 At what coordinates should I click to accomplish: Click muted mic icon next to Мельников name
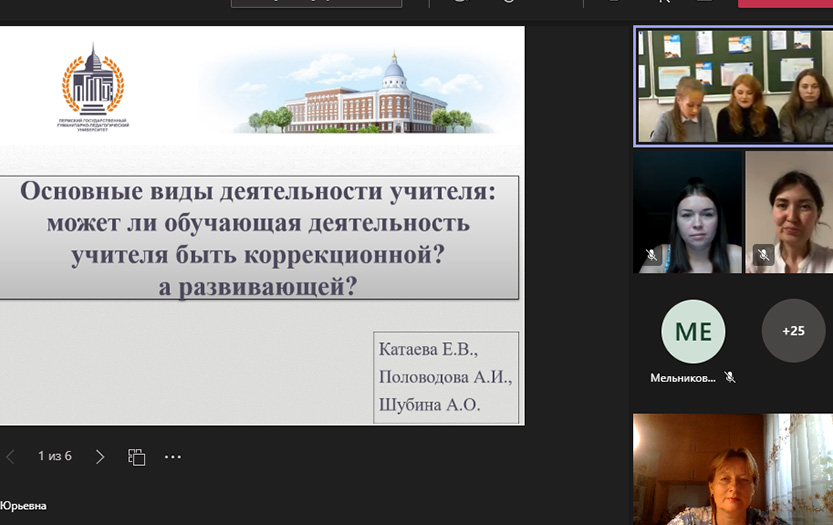tap(730, 378)
